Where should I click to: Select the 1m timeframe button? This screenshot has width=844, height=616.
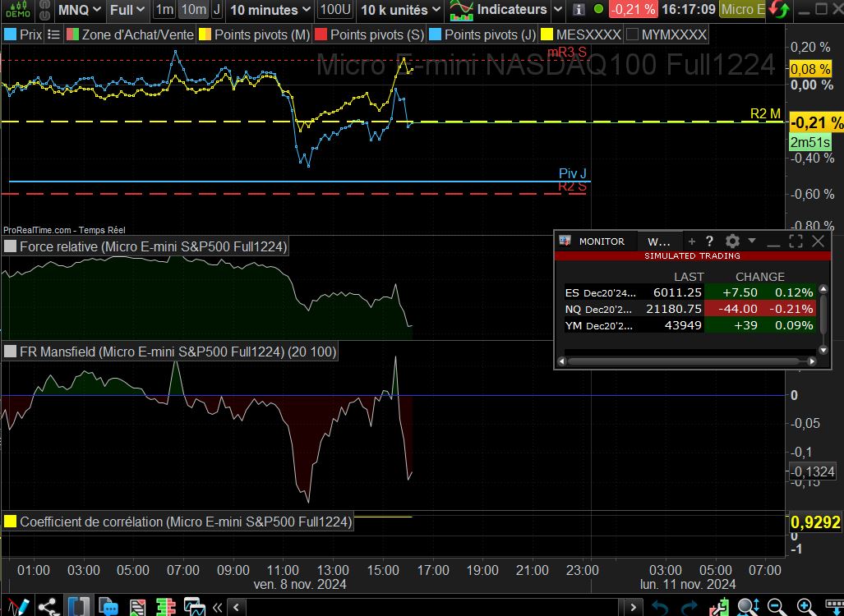point(164,10)
